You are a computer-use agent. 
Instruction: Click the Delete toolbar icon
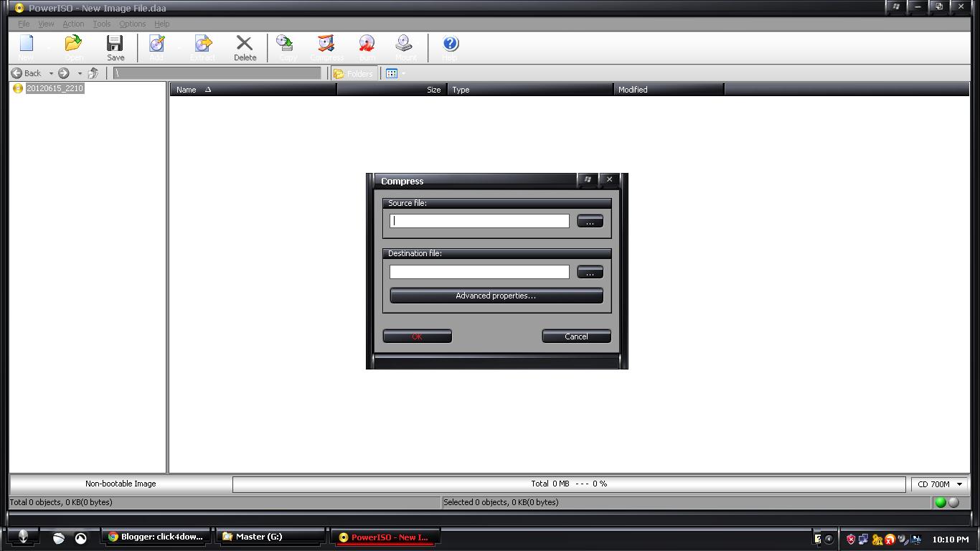pos(245,48)
